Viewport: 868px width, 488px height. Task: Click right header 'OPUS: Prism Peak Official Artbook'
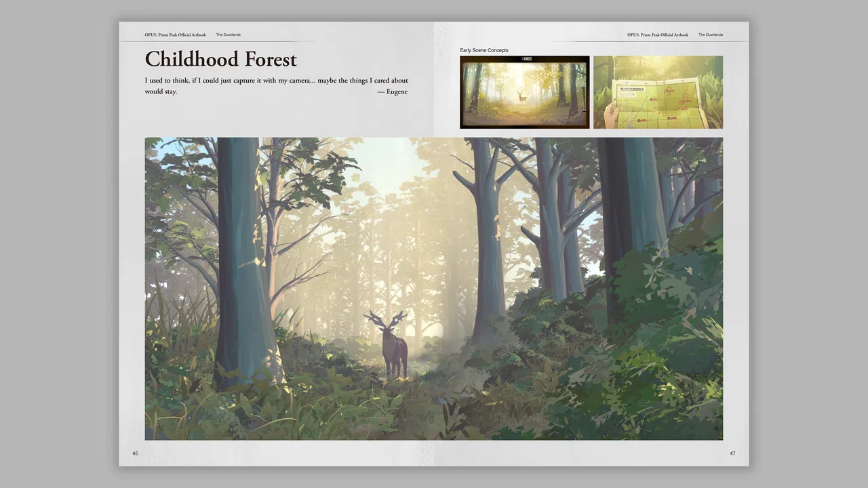click(x=658, y=35)
